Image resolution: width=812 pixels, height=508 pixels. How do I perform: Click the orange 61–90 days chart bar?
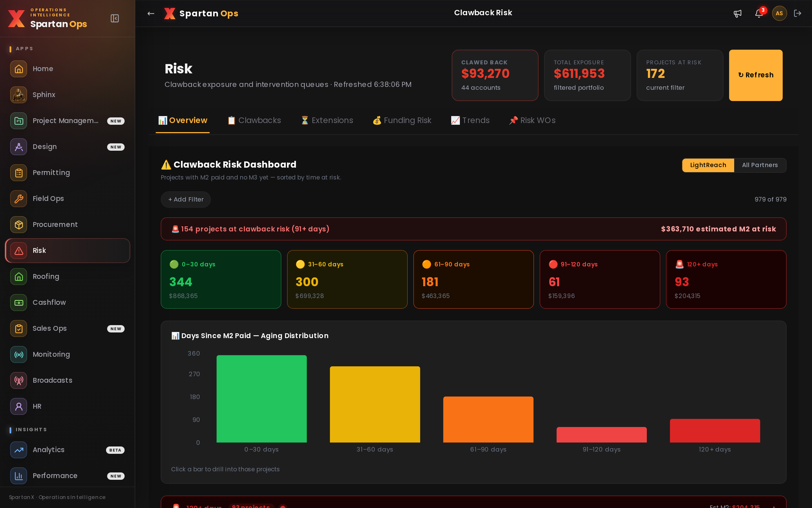(x=488, y=419)
